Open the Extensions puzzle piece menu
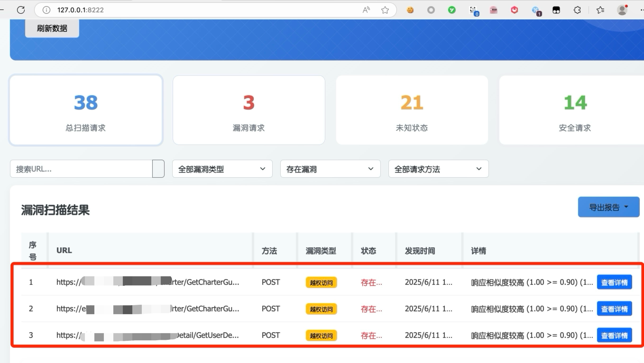The image size is (644, 363). (577, 9)
